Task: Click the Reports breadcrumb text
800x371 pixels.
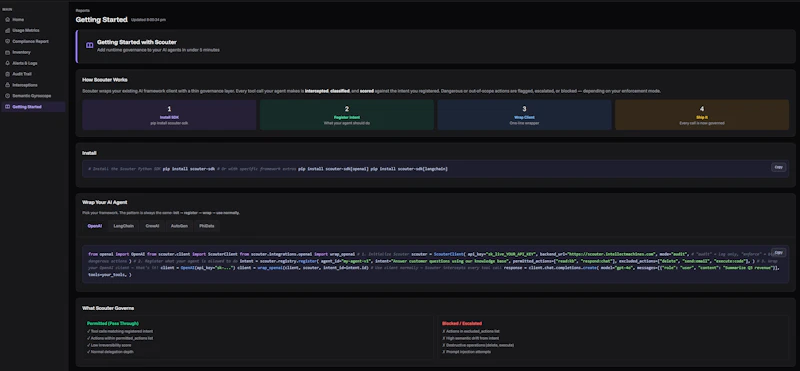Action: click(82, 10)
